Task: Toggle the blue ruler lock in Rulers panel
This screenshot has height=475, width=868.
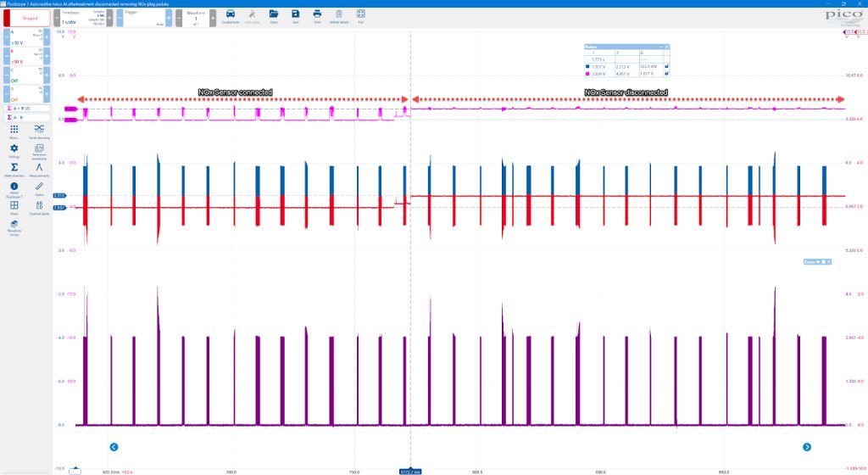Action: 666,66
